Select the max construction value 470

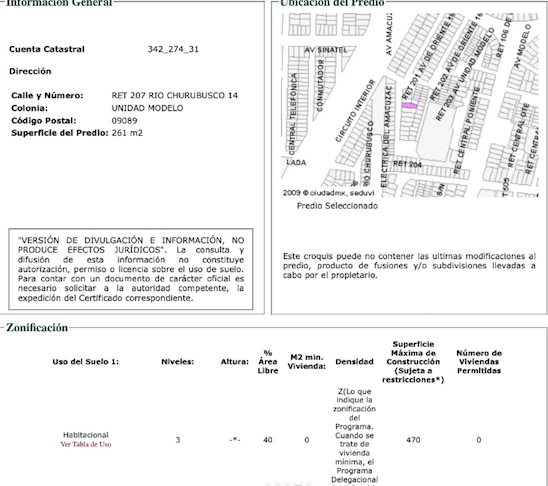[x=413, y=440]
